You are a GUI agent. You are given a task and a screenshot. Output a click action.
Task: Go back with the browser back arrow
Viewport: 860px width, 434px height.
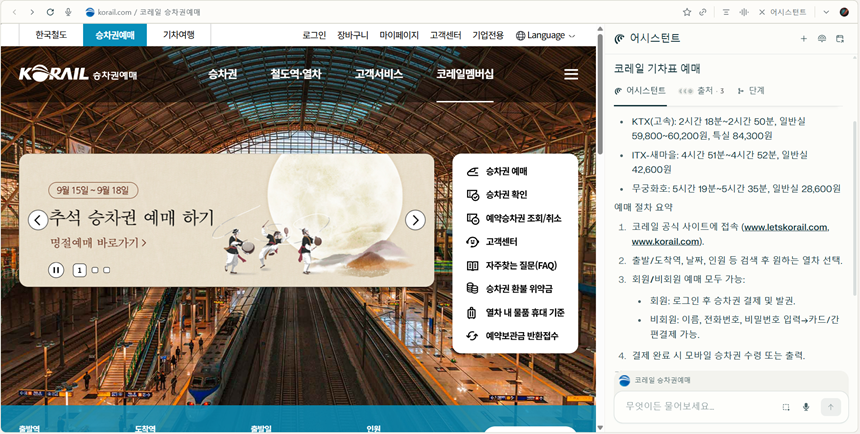click(x=14, y=12)
